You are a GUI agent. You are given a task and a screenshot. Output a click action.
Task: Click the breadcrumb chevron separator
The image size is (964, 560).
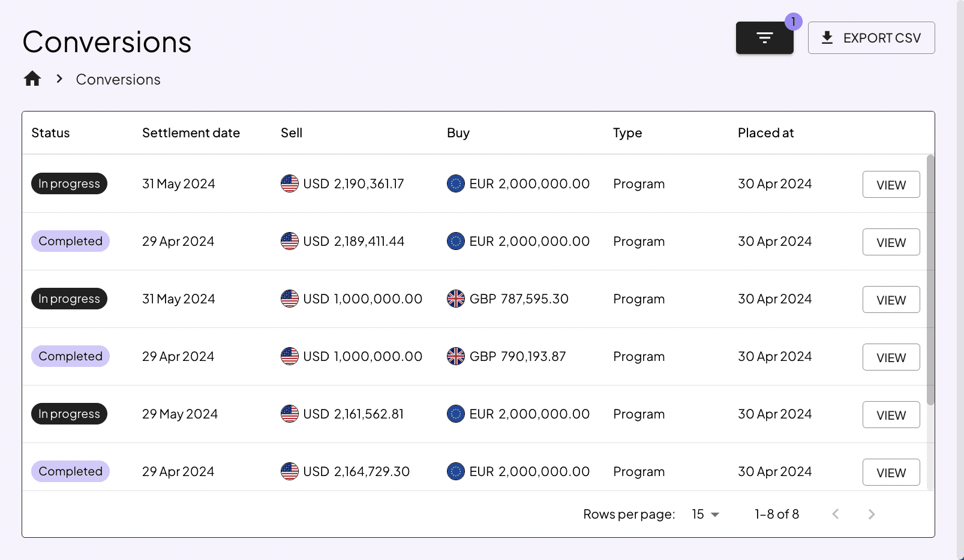coord(59,79)
